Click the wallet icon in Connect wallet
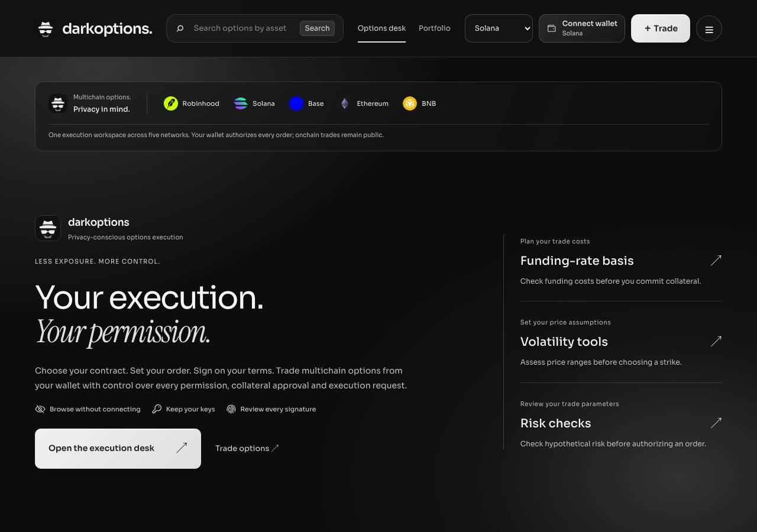This screenshot has width=757, height=532. [551, 28]
